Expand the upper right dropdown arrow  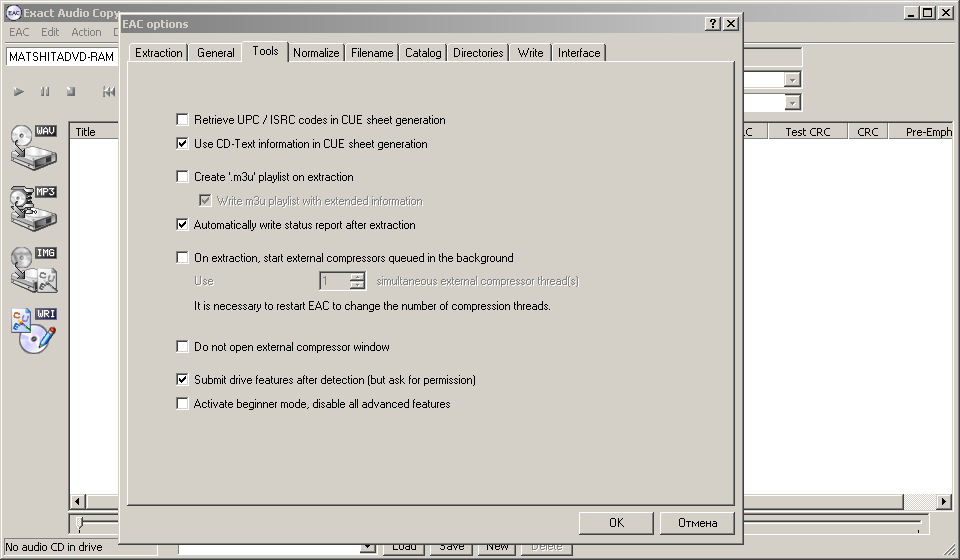point(792,80)
